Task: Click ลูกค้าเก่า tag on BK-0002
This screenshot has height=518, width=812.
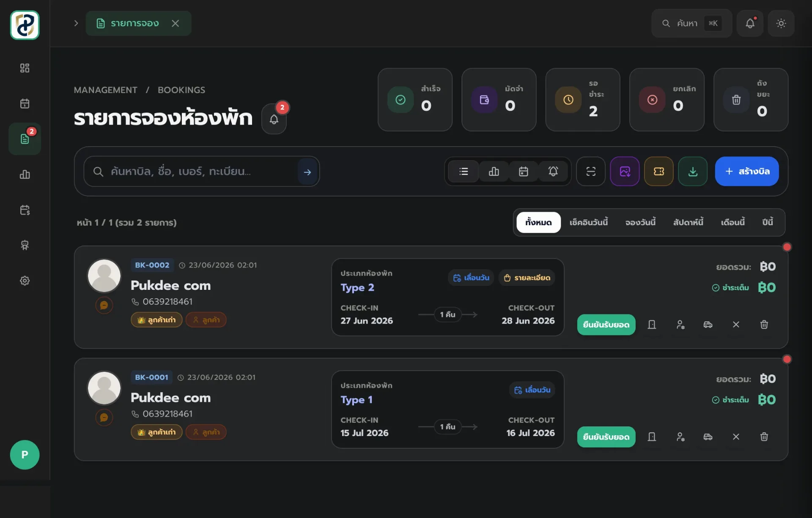Action: pyautogui.click(x=156, y=320)
